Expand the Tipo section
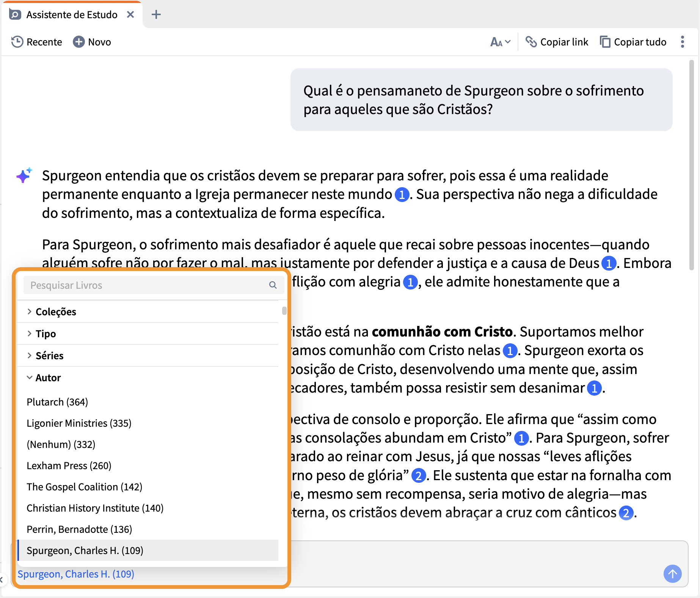The image size is (700, 598). 148,334
